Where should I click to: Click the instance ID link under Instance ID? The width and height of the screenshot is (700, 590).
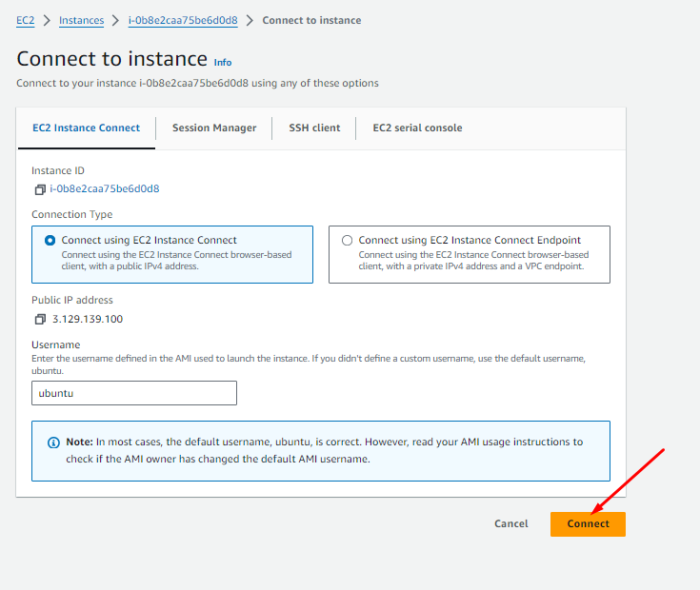pos(105,189)
